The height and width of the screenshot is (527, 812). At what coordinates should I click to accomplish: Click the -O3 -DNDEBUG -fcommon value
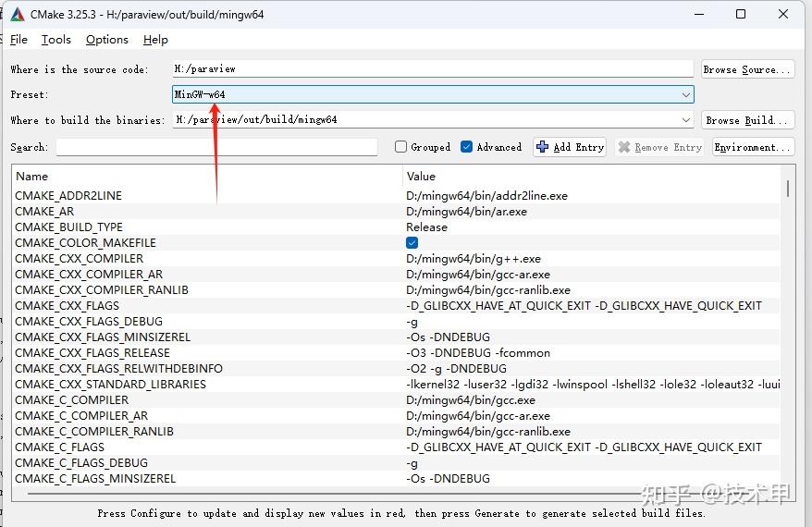[x=478, y=353]
